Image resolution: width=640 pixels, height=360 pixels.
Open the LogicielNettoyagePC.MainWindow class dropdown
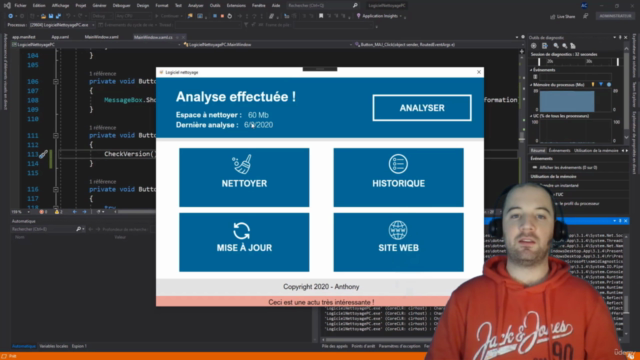pos(267,44)
